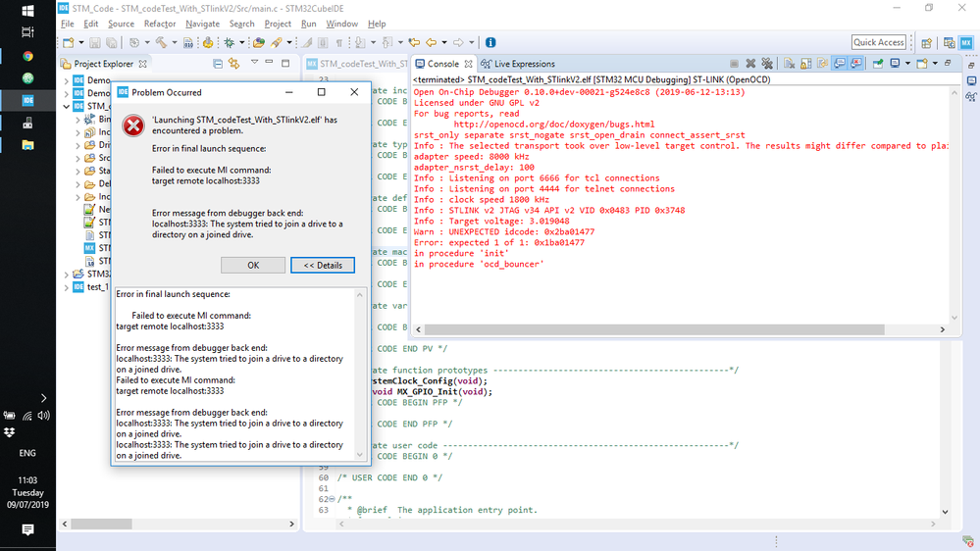980x551 pixels.
Task: Toggle Link with Editor in Project Explorer
Action: [x=233, y=64]
